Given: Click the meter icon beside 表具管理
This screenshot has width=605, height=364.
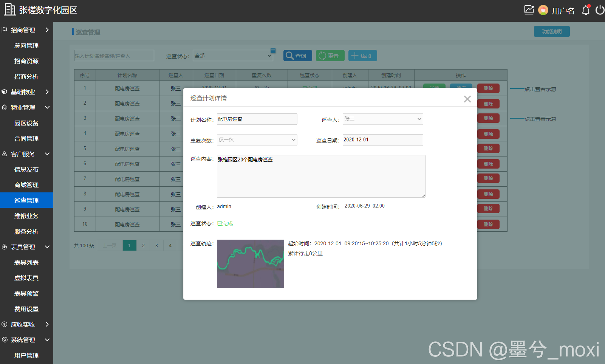Looking at the screenshot, I should [x=5, y=247].
